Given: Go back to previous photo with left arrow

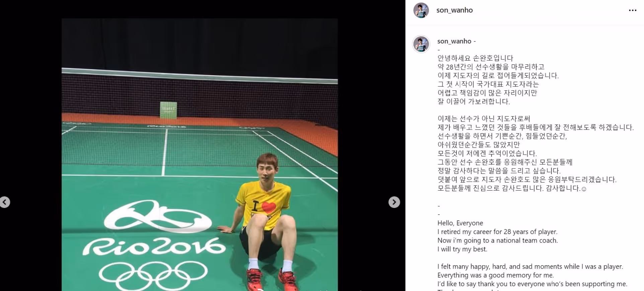Looking at the screenshot, I should pyautogui.click(x=5, y=202).
